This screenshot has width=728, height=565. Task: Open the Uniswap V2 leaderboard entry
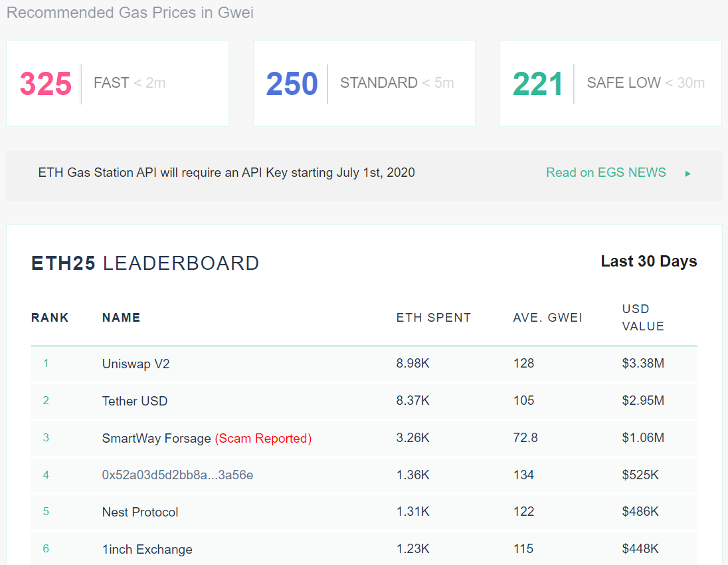(x=136, y=364)
